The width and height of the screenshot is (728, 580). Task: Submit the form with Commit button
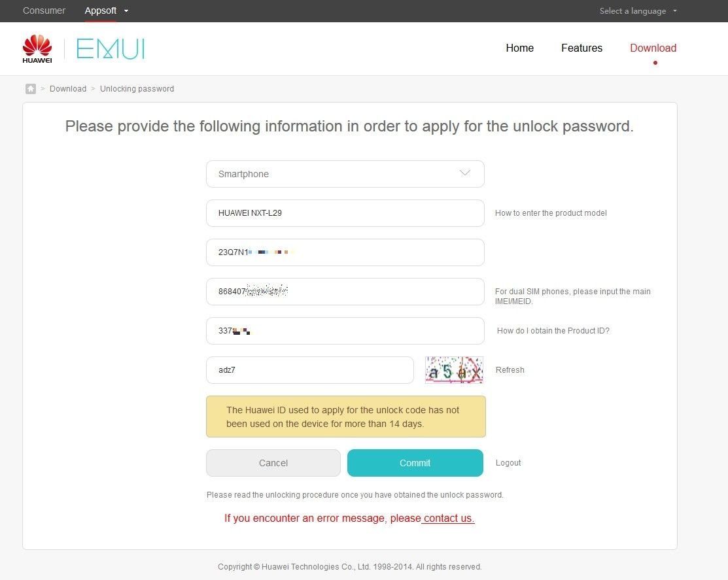(415, 462)
